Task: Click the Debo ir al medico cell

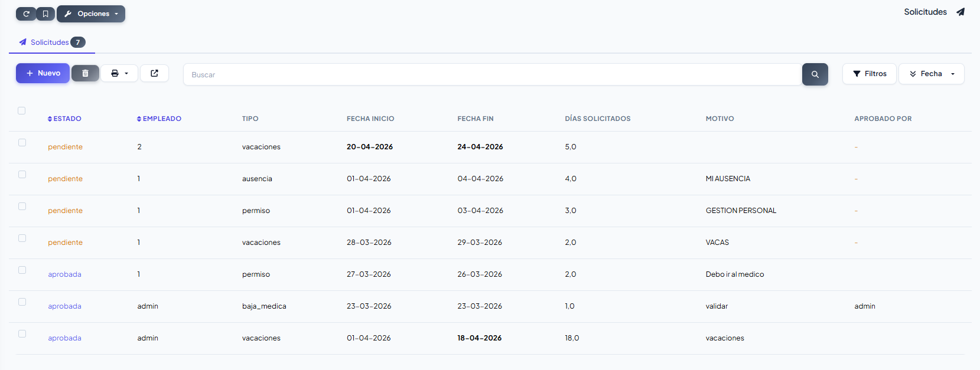Action: click(735, 274)
